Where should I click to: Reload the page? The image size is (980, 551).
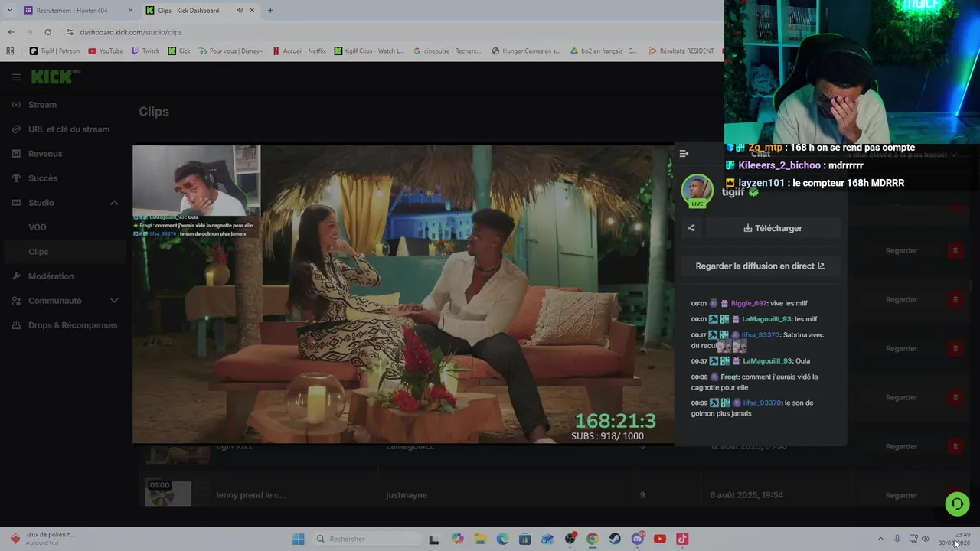tap(47, 32)
